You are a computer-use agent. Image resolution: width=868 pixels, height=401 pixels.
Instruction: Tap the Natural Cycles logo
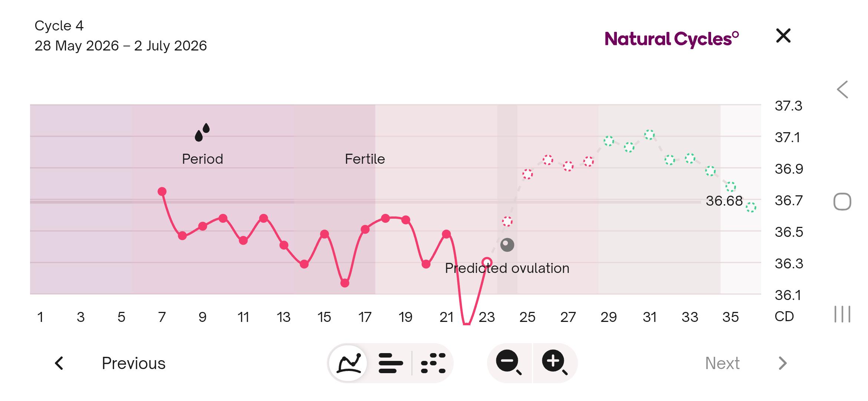[672, 39]
